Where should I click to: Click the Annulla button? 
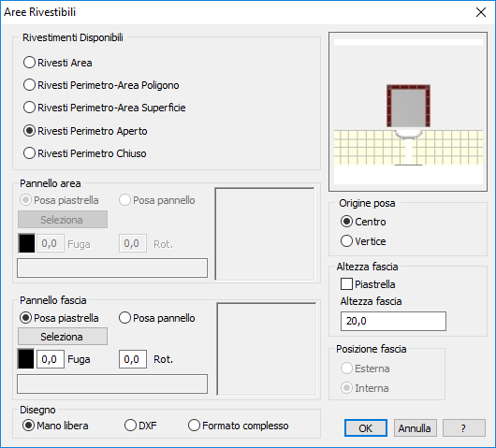pos(415,428)
